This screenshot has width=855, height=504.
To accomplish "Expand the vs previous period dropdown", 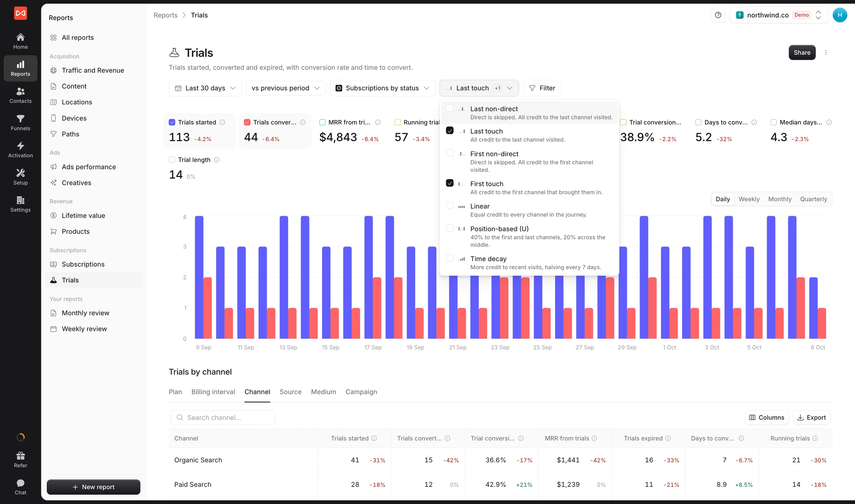I will click(286, 88).
